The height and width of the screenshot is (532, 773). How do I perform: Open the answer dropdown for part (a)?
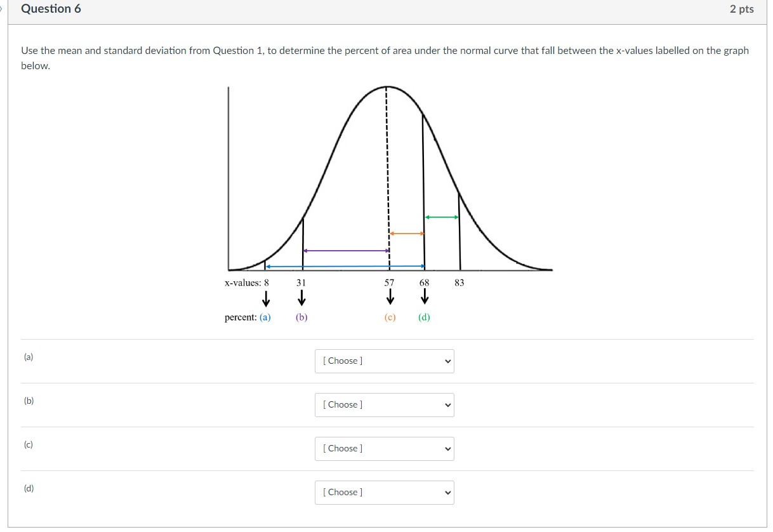point(383,361)
